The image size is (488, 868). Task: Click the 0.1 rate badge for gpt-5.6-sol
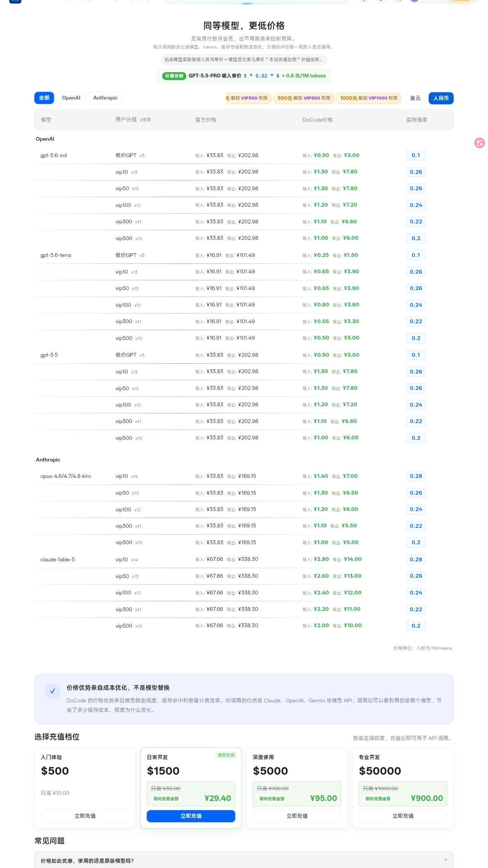tap(416, 155)
